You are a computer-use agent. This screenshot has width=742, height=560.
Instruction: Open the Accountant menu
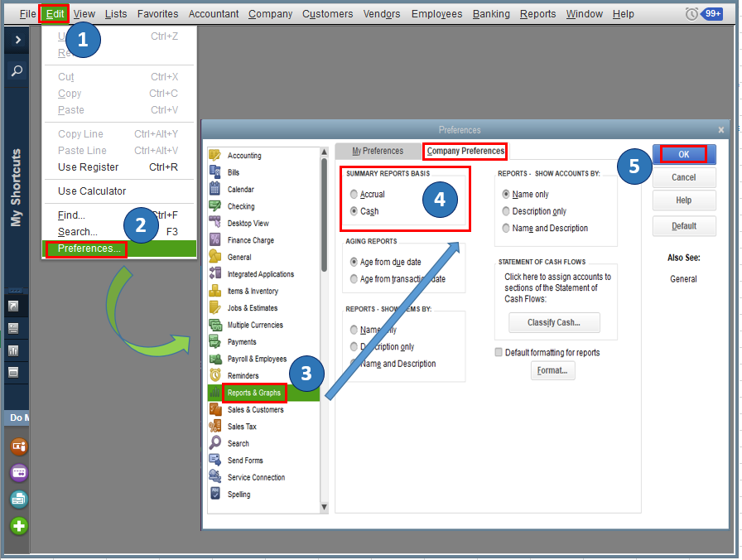tap(214, 14)
